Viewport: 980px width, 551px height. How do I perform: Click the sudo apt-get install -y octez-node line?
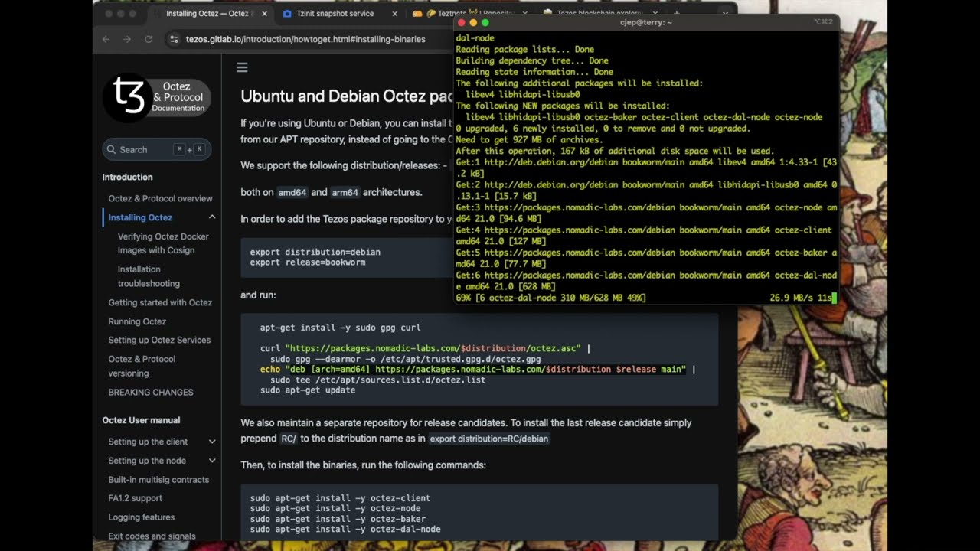point(335,508)
